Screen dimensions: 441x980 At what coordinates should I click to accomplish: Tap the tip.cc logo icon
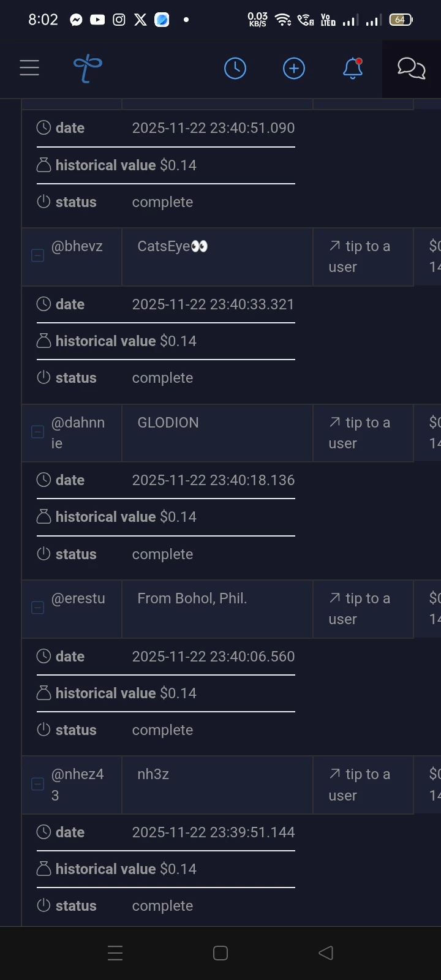[x=88, y=68]
